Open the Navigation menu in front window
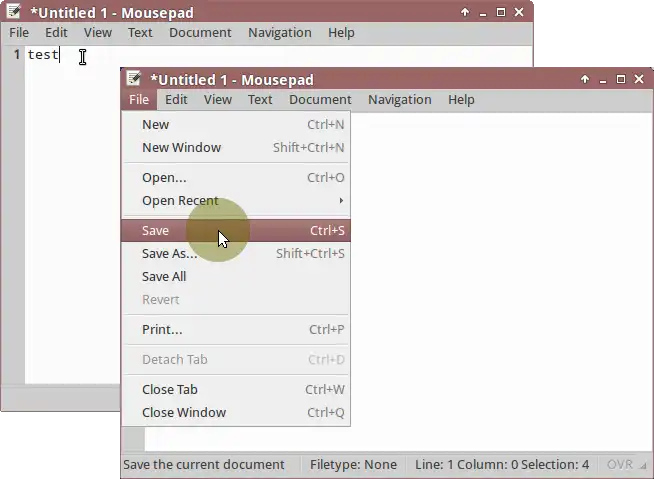Image resolution: width=654 pixels, height=480 pixels. pyautogui.click(x=400, y=100)
